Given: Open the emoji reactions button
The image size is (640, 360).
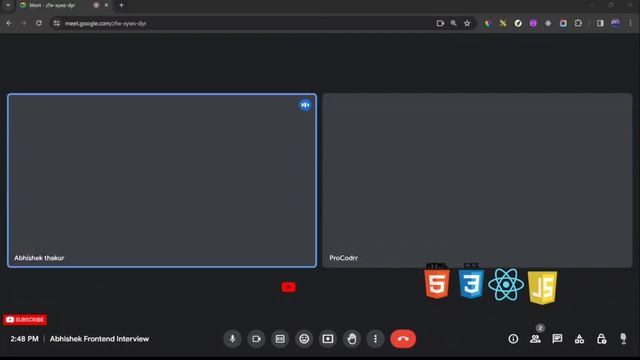Looking at the screenshot, I should [304, 339].
